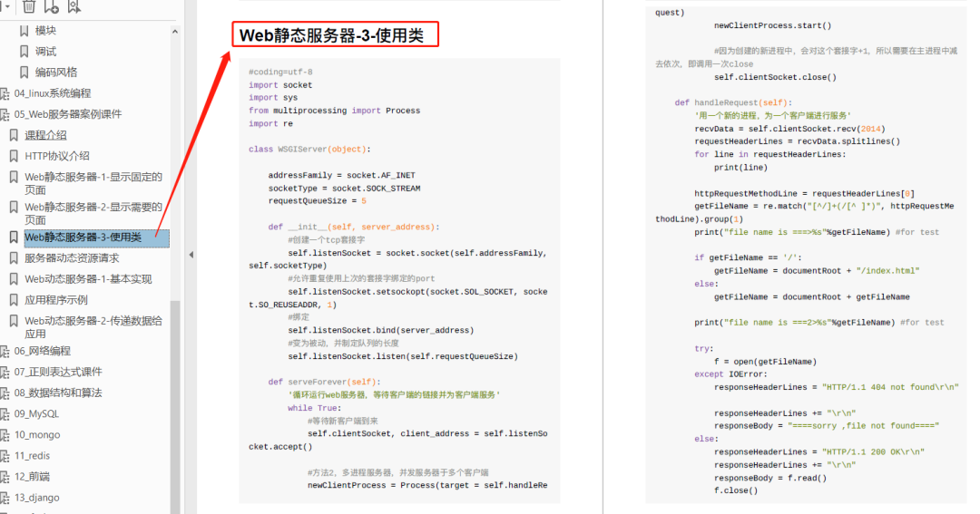Click the bookmark icon beside 模块
This screenshot has height=514, width=980.
tap(24, 31)
